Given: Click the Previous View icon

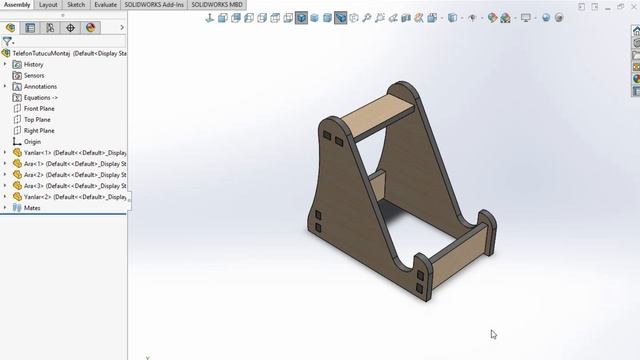Looking at the screenshot, I should (x=393, y=18).
